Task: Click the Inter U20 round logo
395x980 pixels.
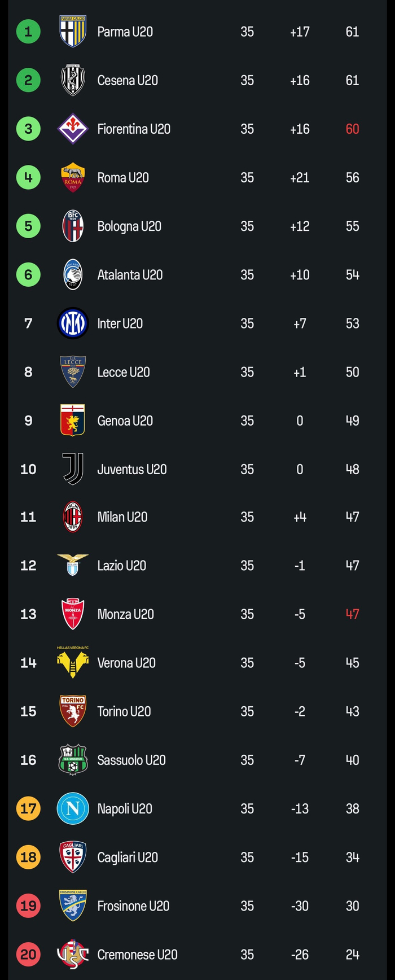Action: coord(73,323)
